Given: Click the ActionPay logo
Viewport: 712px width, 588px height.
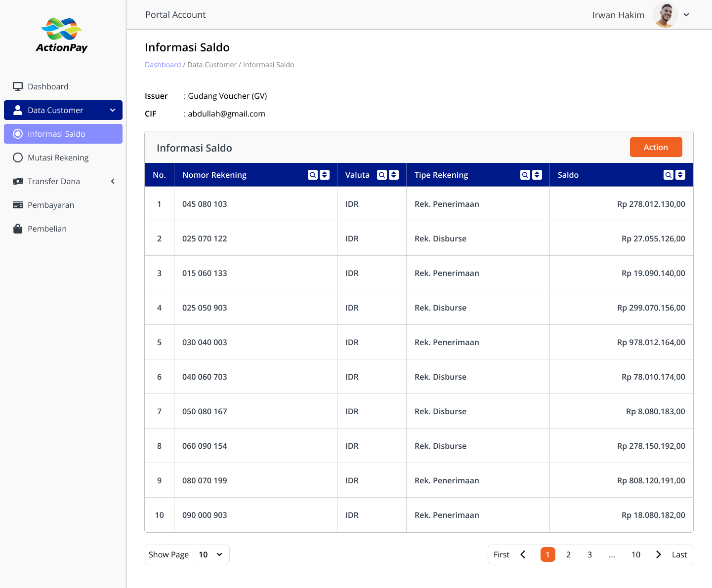Looking at the screenshot, I should pyautogui.click(x=62, y=35).
